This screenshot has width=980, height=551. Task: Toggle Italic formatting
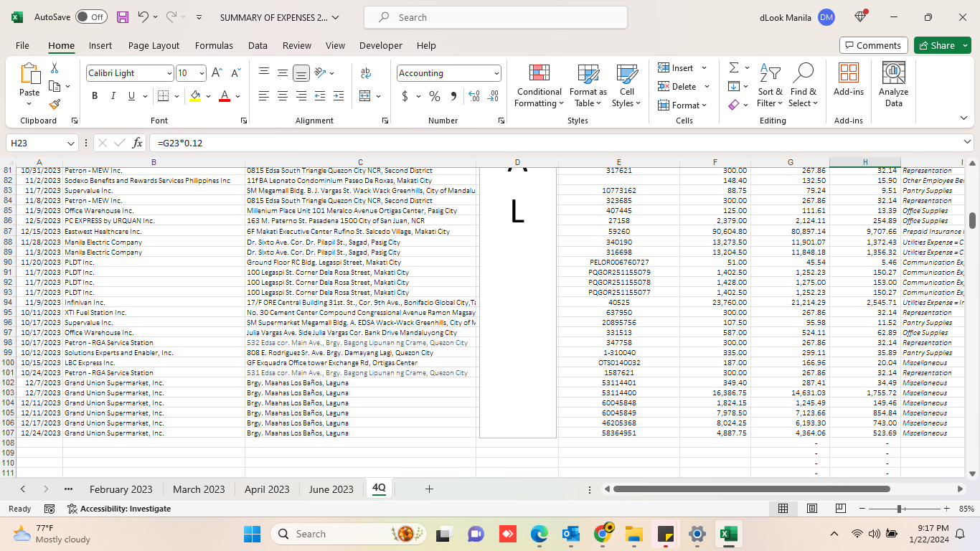click(x=113, y=96)
